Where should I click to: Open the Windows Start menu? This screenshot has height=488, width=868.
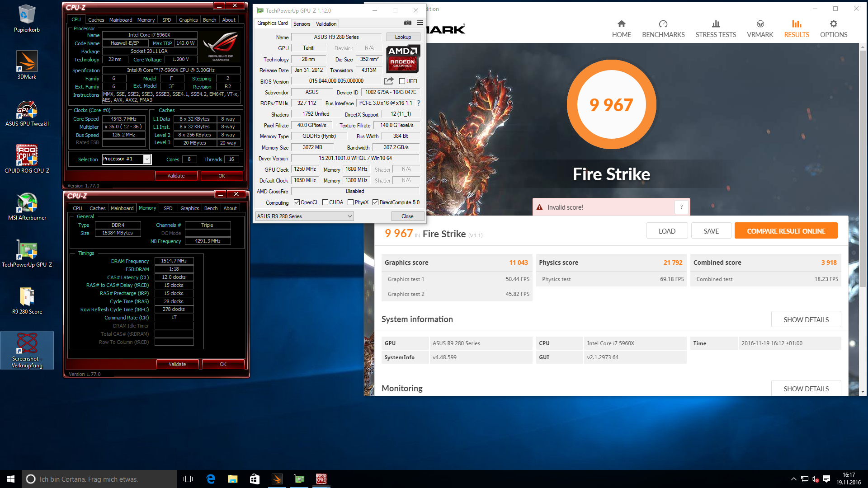[11, 479]
